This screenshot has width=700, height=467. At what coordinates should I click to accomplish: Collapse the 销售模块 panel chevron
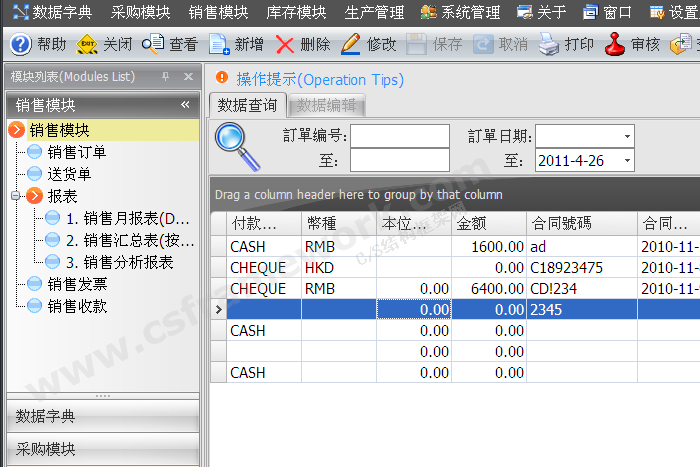(x=185, y=105)
